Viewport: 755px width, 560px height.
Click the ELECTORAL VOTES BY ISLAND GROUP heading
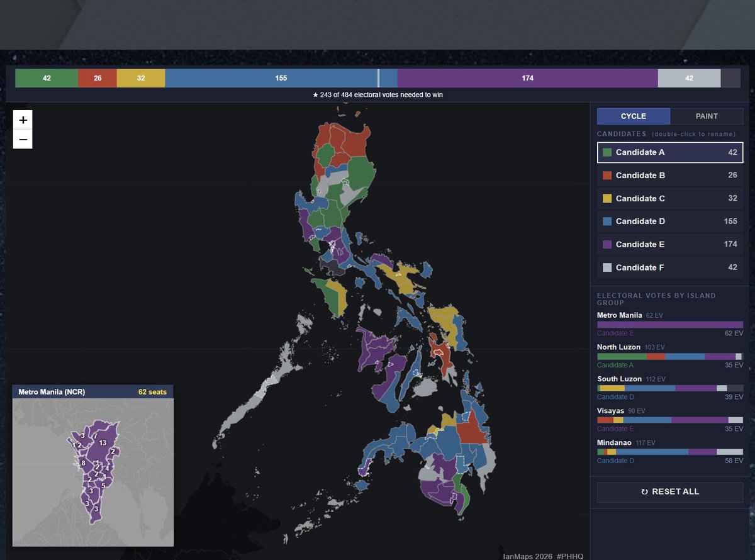(656, 299)
